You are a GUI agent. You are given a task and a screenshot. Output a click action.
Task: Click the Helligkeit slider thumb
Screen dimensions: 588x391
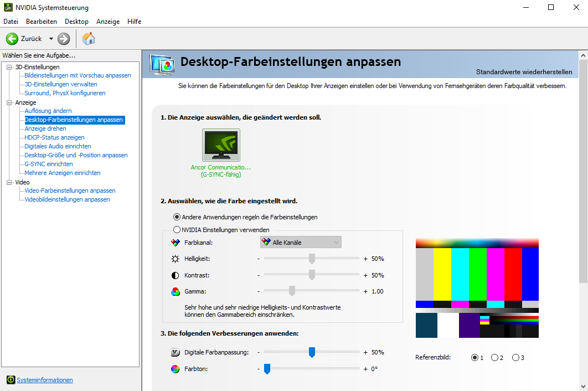[312, 259]
